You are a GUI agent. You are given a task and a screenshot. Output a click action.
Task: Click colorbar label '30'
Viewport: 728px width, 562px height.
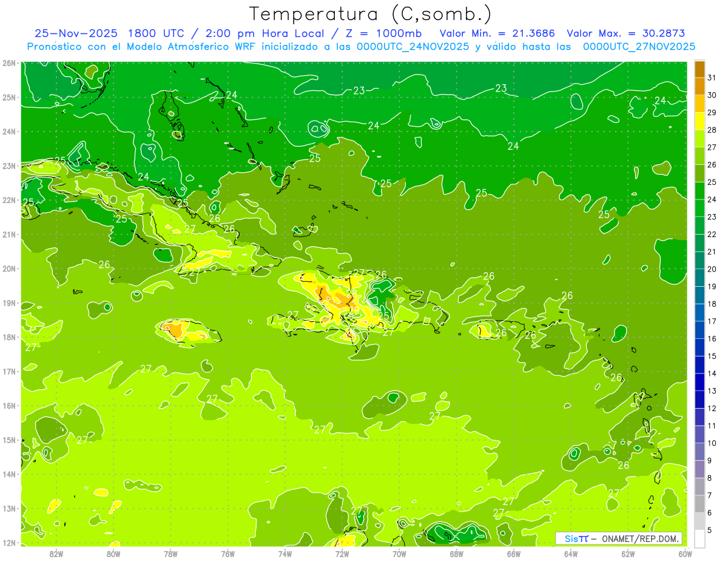point(712,95)
